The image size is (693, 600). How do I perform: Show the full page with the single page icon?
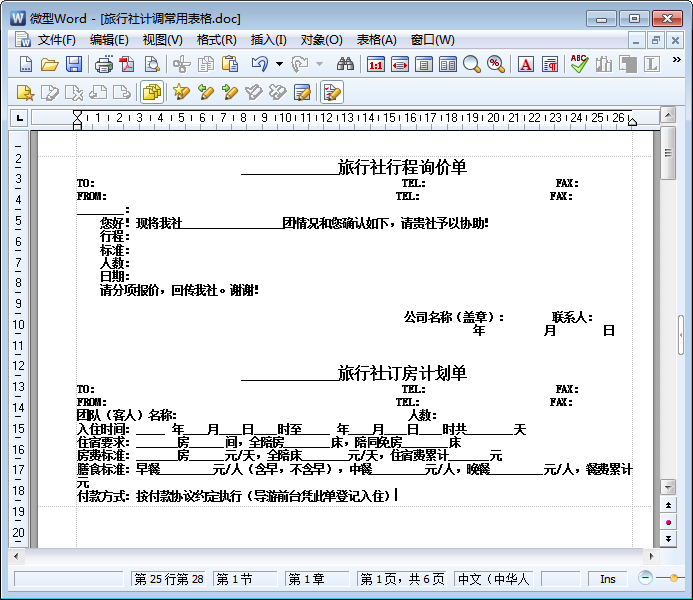[x=423, y=65]
